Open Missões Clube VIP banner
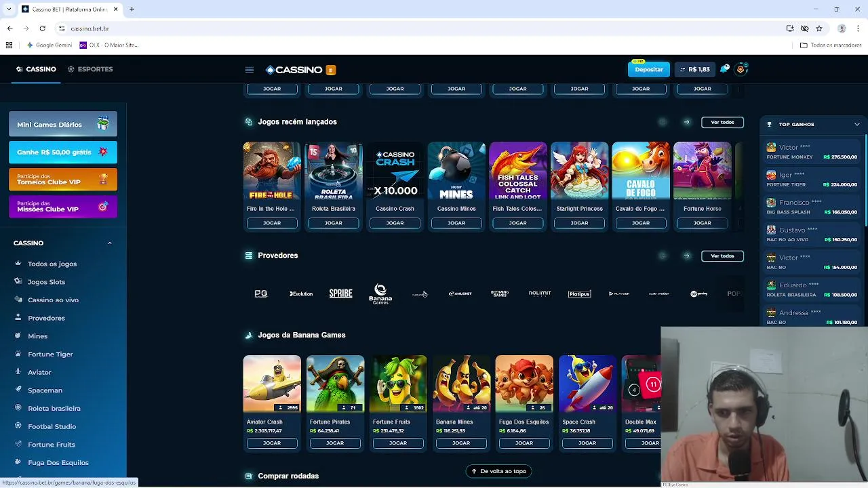This screenshot has width=868, height=488. click(63, 207)
